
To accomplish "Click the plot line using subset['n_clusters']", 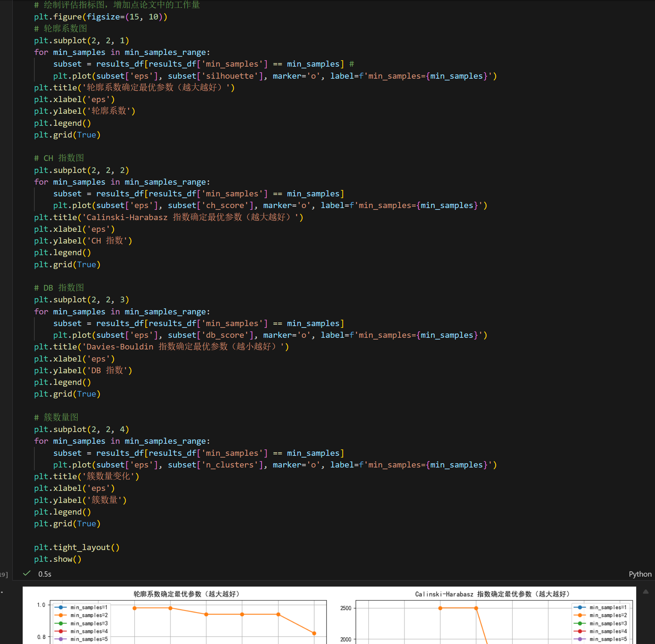I will pyautogui.click(x=275, y=465).
